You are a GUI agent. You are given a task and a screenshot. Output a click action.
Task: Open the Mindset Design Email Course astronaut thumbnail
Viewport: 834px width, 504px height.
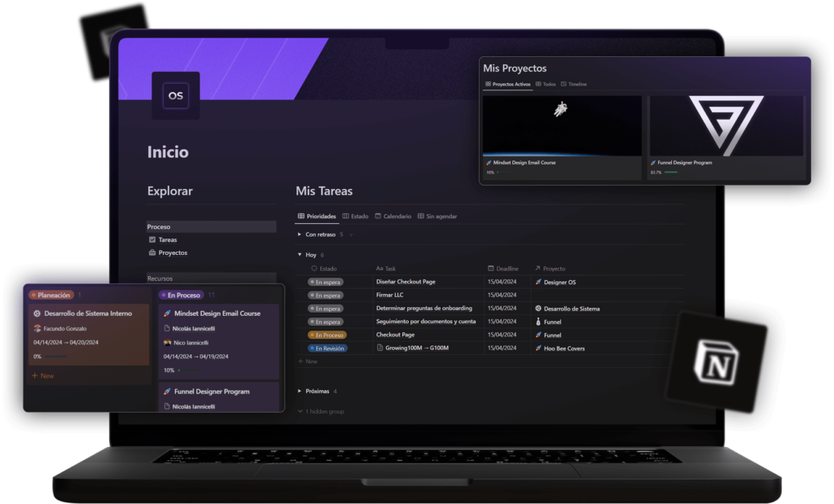point(562,125)
